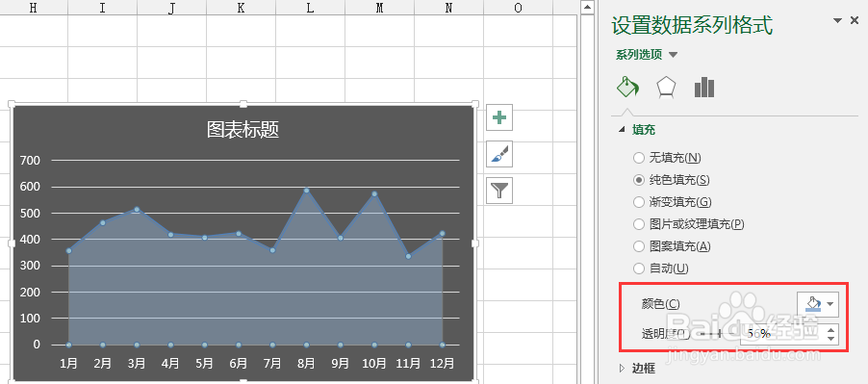Viewport: 868px width, 384px height.
Task: Click the 11月 category label
Action: [408, 363]
